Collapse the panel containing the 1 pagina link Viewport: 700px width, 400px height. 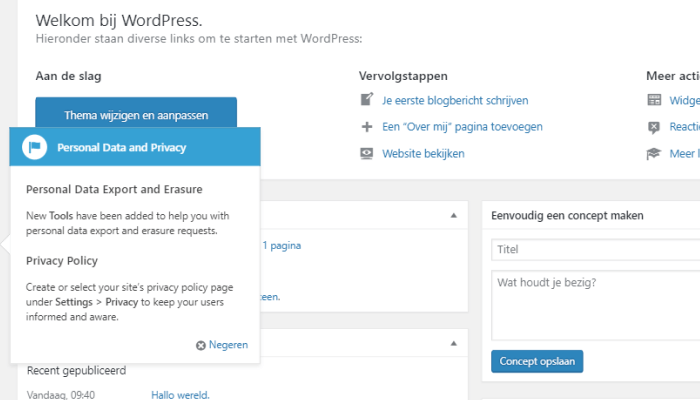tap(454, 215)
